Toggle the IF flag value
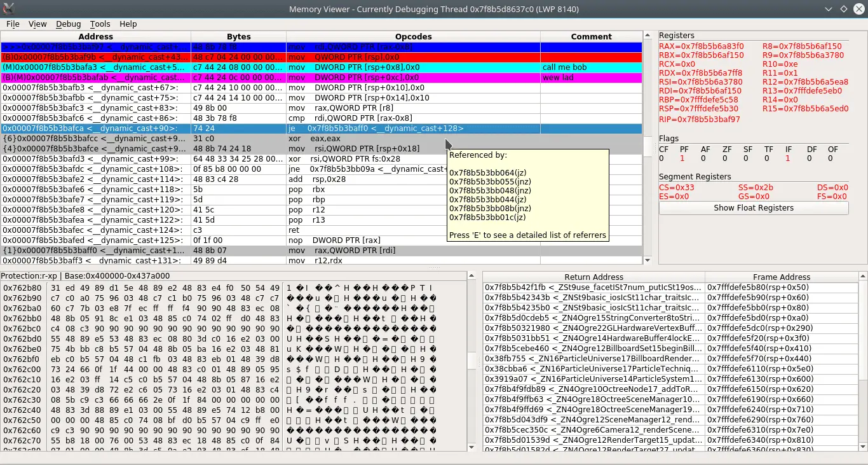Screen dimensions: 868x465 [x=788, y=158]
